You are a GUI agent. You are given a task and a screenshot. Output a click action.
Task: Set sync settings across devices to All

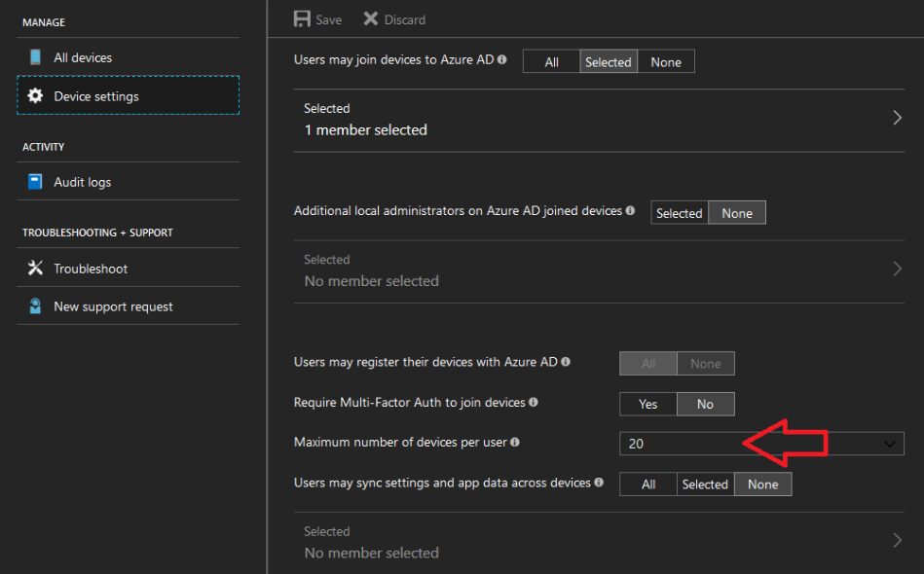pos(648,484)
